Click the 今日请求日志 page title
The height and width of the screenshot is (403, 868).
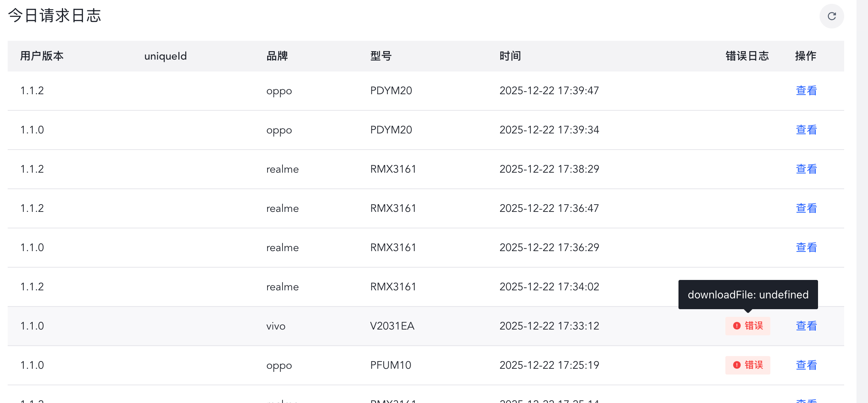(x=55, y=16)
